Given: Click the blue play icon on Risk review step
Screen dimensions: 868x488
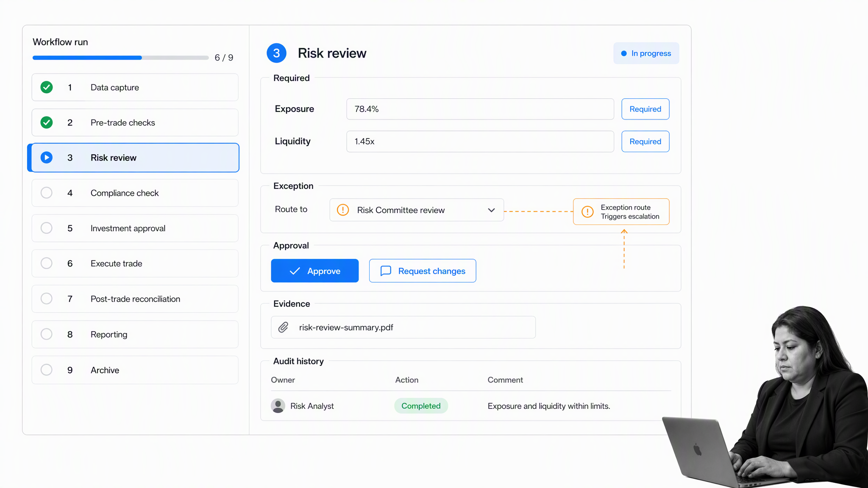Looking at the screenshot, I should point(47,158).
